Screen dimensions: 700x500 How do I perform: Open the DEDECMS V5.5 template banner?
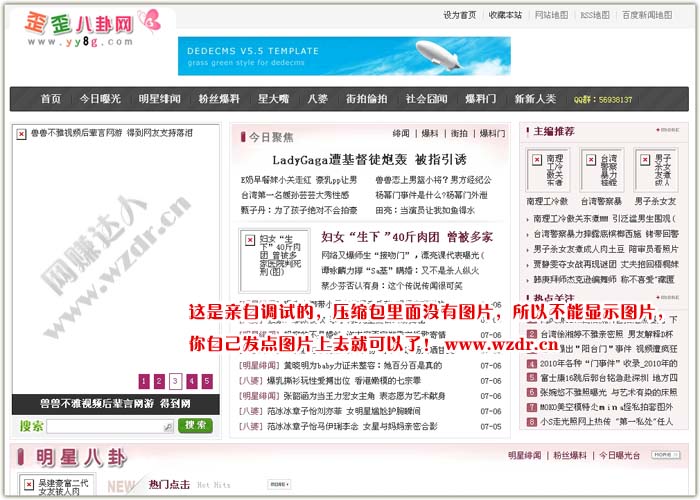[x=344, y=56]
